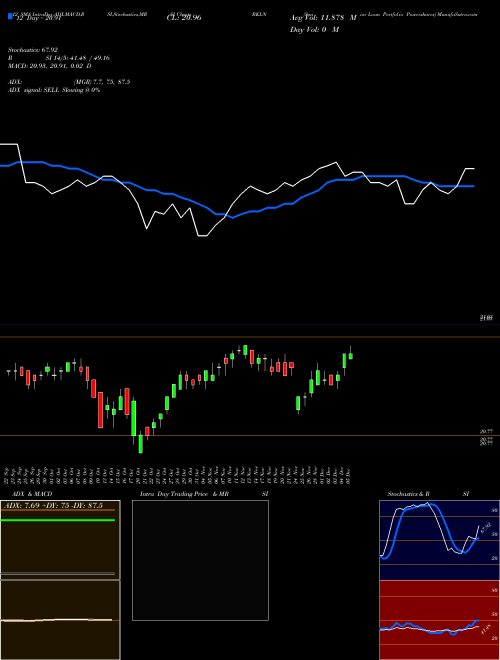The width and height of the screenshot is (500, 660).
Task: Click the 'Avg Vol: 11.878 M' readout
Action: pos(323,18)
